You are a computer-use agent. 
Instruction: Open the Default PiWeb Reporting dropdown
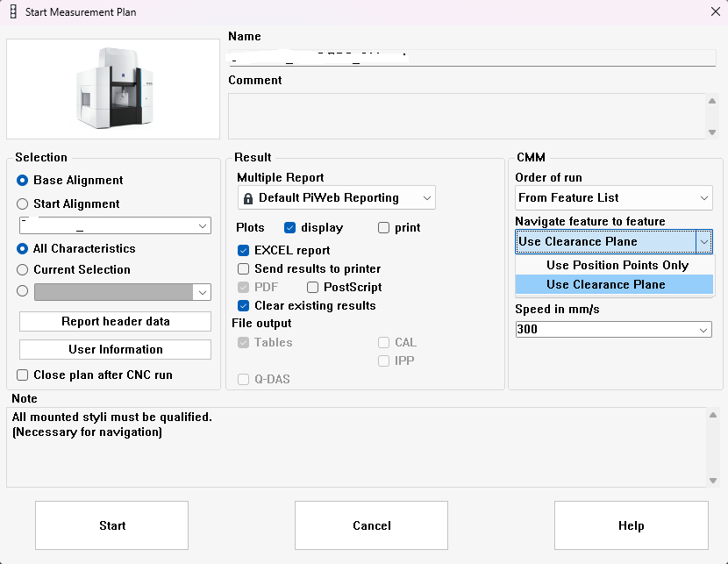click(x=336, y=198)
